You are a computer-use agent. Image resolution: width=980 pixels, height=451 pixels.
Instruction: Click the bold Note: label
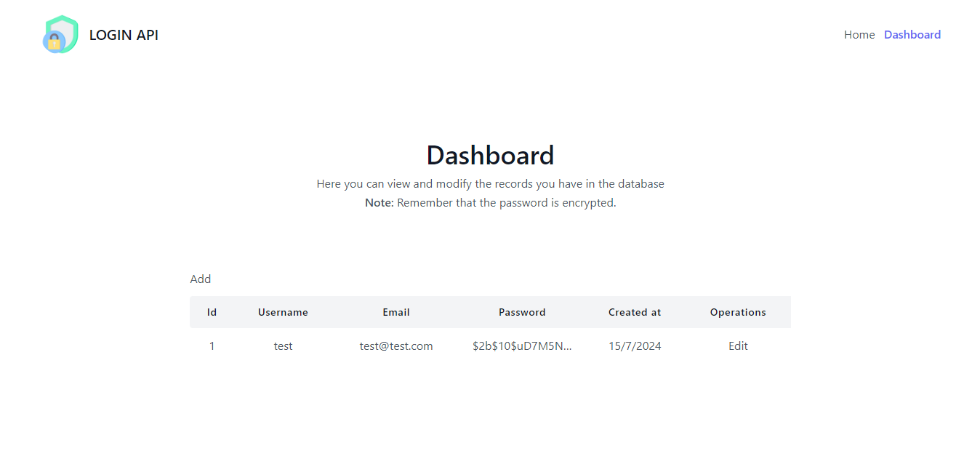[x=379, y=203]
